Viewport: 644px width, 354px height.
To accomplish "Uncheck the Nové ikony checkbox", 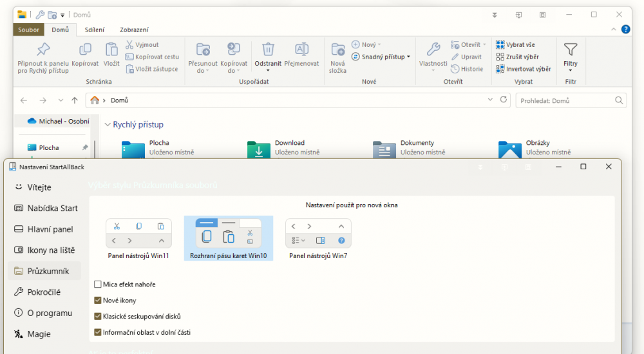I will (98, 301).
